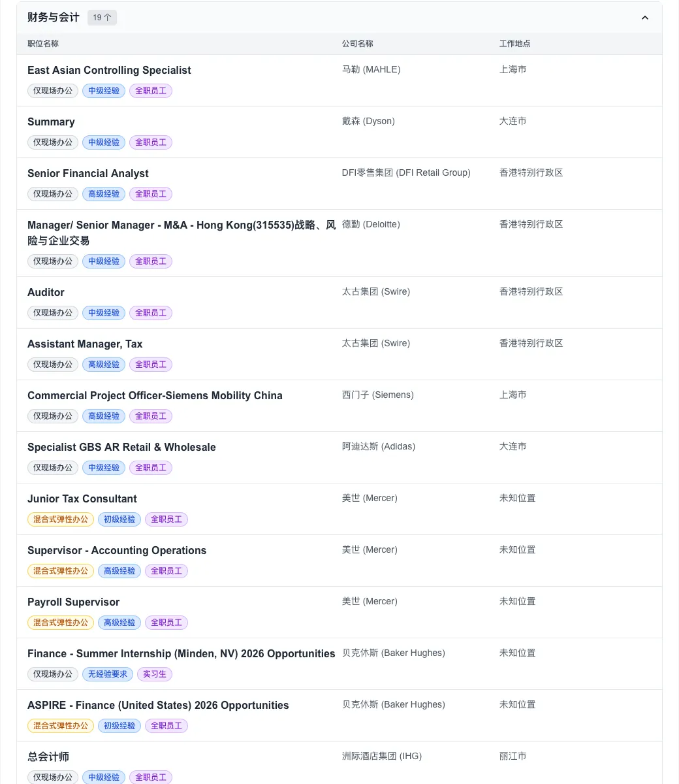Click 高级经验 tag under Senior Financial Analyst
The image size is (679, 784).
point(104,194)
